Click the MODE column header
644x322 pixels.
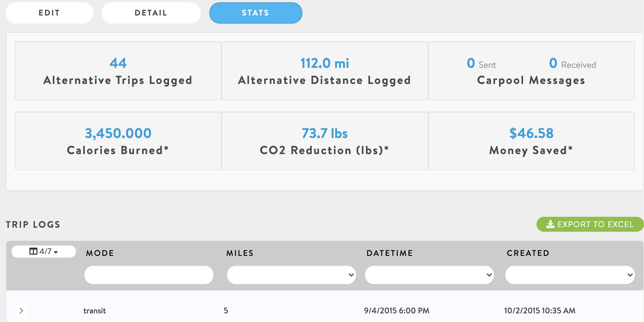point(100,253)
